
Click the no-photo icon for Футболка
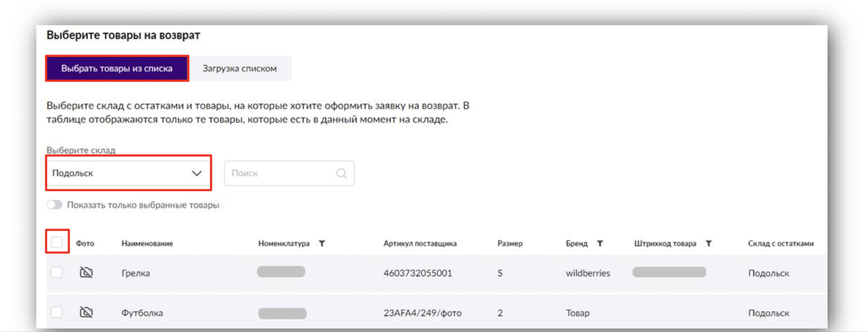coord(86,312)
